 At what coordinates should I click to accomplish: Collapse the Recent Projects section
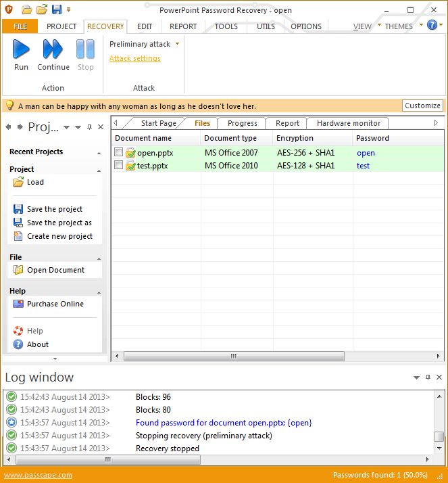click(x=99, y=153)
